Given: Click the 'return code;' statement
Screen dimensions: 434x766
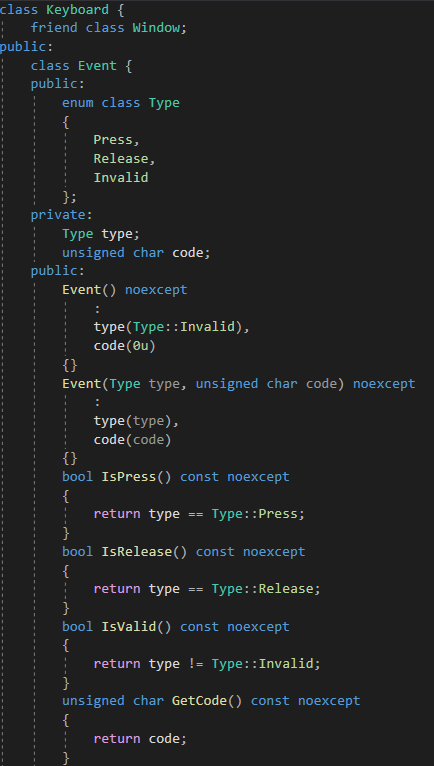Looking at the screenshot, I should click(140, 739).
